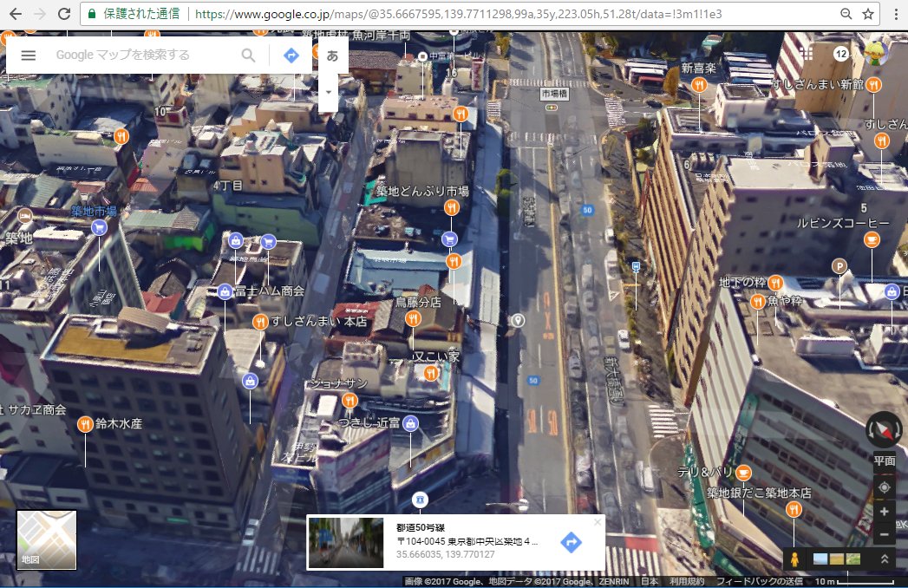Click the imagery thumbnails strip
The height and width of the screenshot is (588, 908).
pos(837,559)
